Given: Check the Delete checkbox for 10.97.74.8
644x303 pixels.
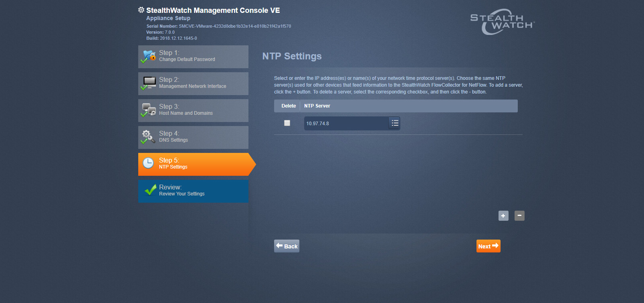Looking at the screenshot, I should pyautogui.click(x=287, y=123).
